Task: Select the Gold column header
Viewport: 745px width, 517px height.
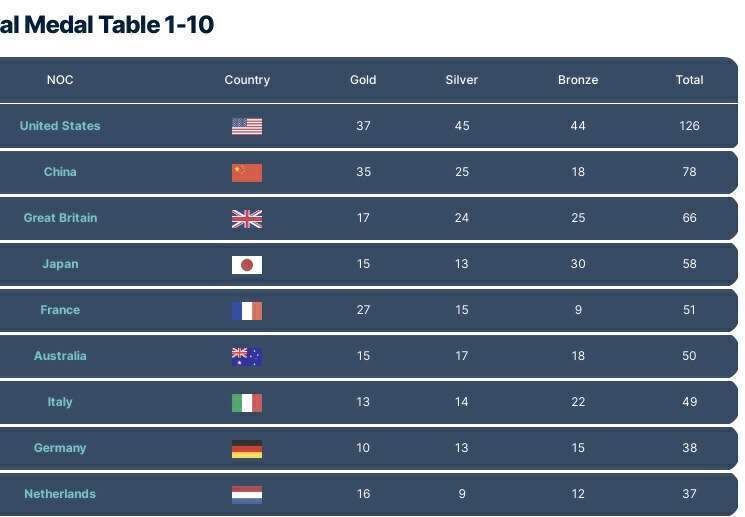Action: point(363,80)
